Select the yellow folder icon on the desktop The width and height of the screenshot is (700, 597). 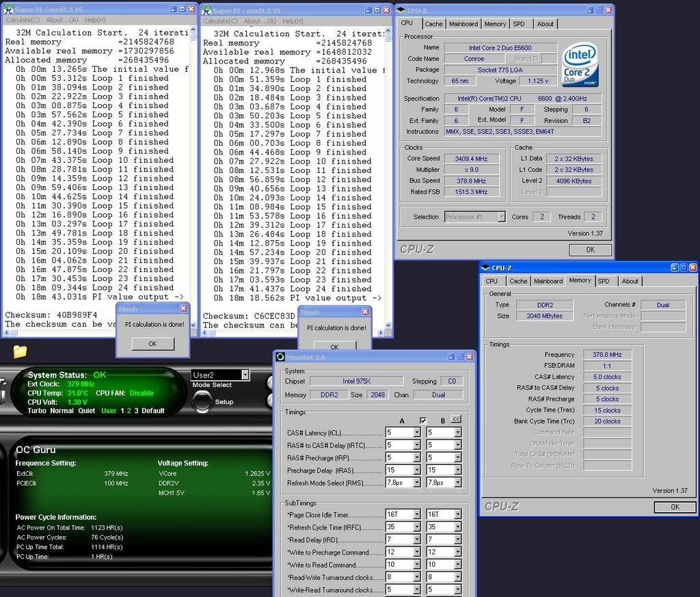tap(20, 352)
